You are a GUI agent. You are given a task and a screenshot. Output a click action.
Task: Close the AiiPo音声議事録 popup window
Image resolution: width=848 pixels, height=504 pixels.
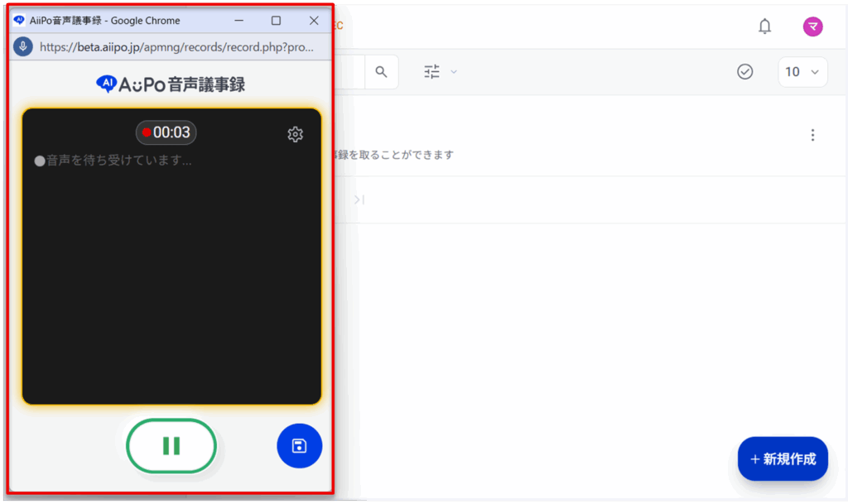point(314,21)
